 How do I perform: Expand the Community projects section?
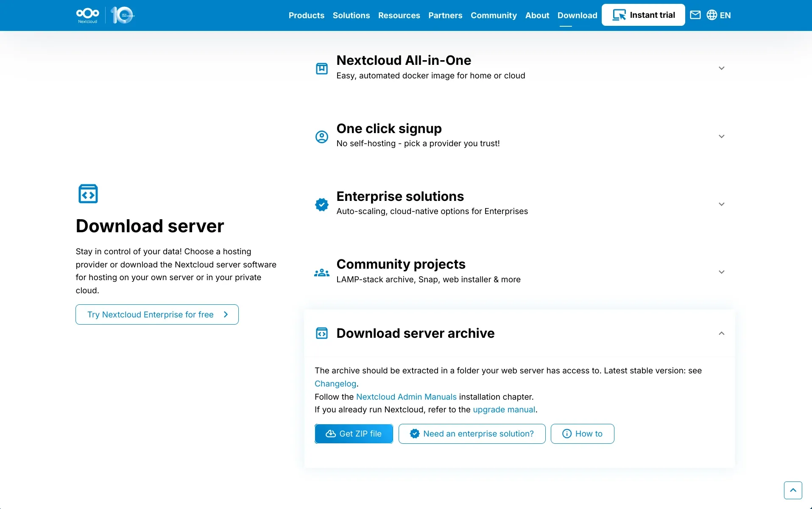[721, 272]
